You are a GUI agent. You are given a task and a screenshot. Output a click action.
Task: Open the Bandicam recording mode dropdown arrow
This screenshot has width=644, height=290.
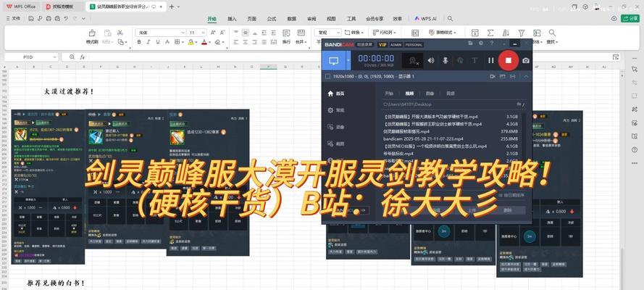[x=348, y=61]
